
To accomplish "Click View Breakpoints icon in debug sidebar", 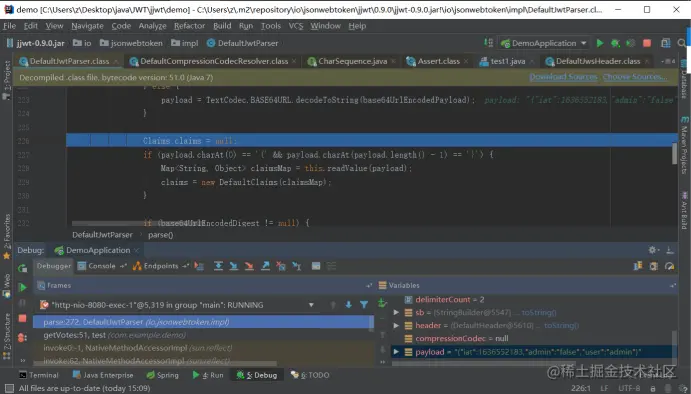I will coord(22,338).
